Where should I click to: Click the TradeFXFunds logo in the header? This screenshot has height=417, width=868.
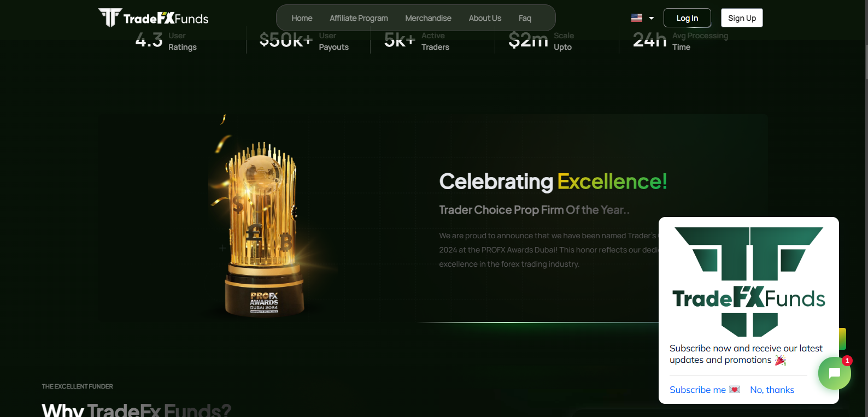pos(154,18)
